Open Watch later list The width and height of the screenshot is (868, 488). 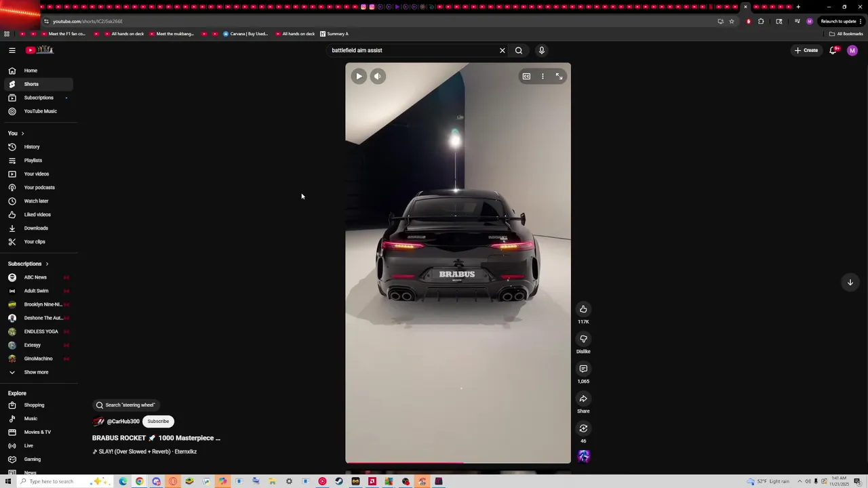pyautogui.click(x=37, y=201)
